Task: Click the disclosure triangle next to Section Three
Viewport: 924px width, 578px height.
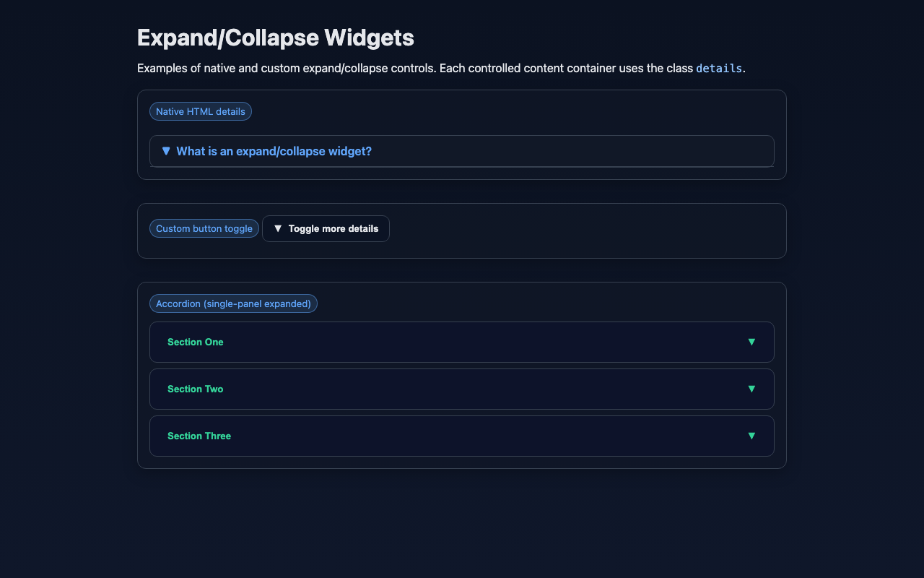Action: click(751, 436)
